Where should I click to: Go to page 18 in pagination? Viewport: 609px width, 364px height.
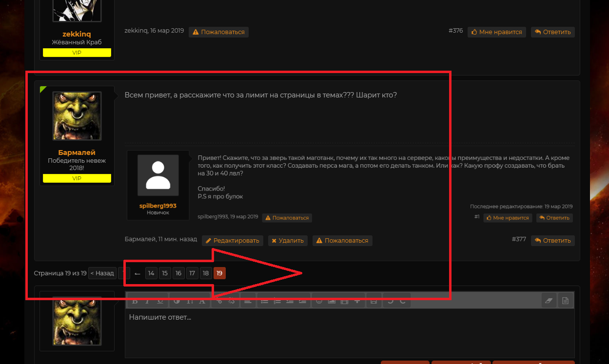pyautogui.click(x=205, y=273)
